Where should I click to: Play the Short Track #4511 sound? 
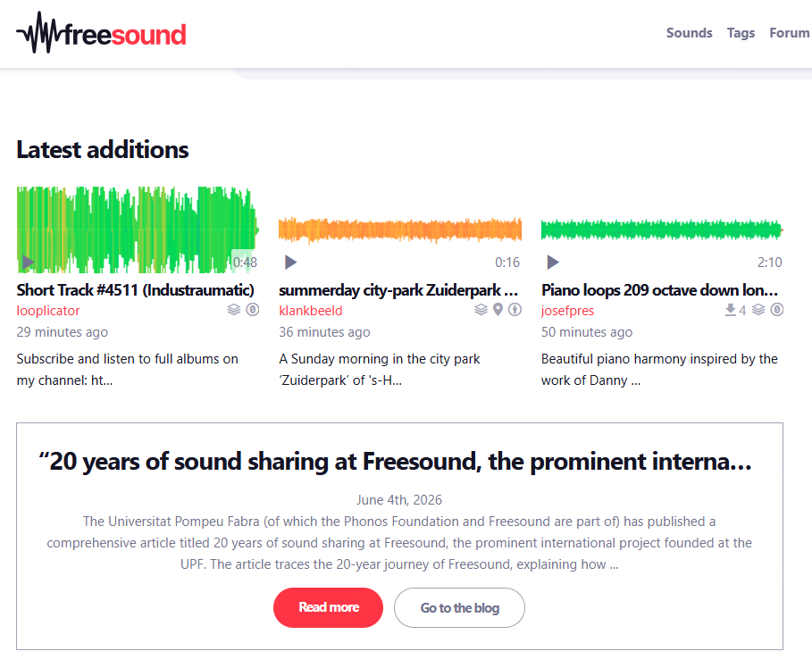tap(28, 263)
